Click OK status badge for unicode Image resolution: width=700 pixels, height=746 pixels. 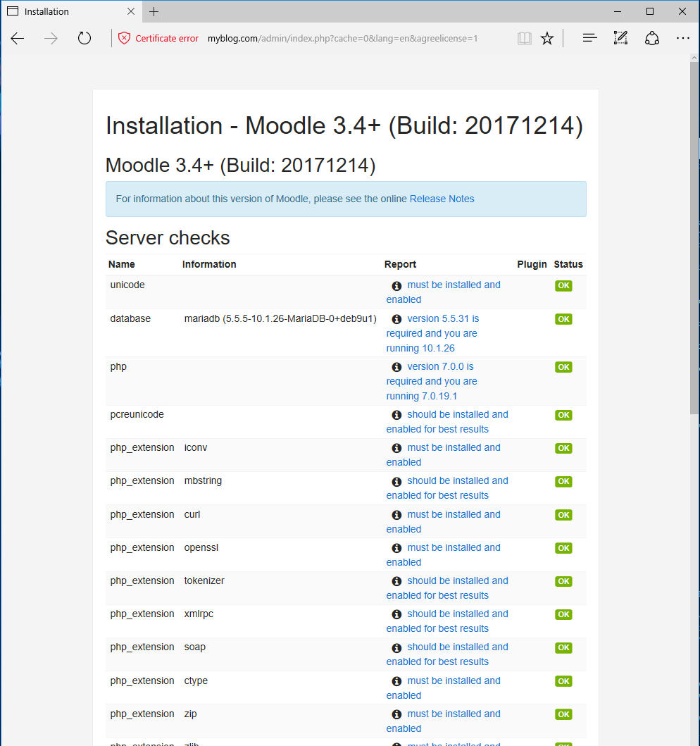point(563,285)
